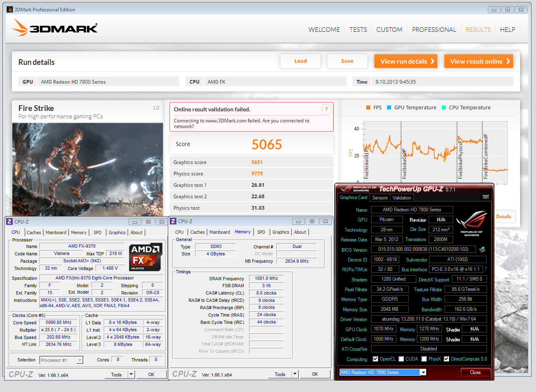Screen dimensions: 536x392
Task: Toggle the OpenCL checkbox in GPU-Z
Action: click(x=375, y=359)
